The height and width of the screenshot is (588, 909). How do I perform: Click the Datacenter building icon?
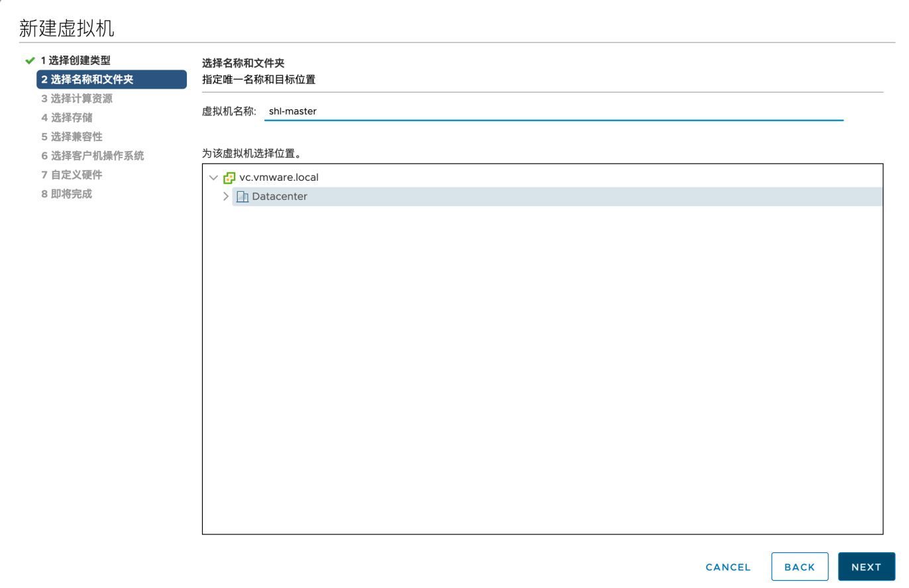pos(242,197)
